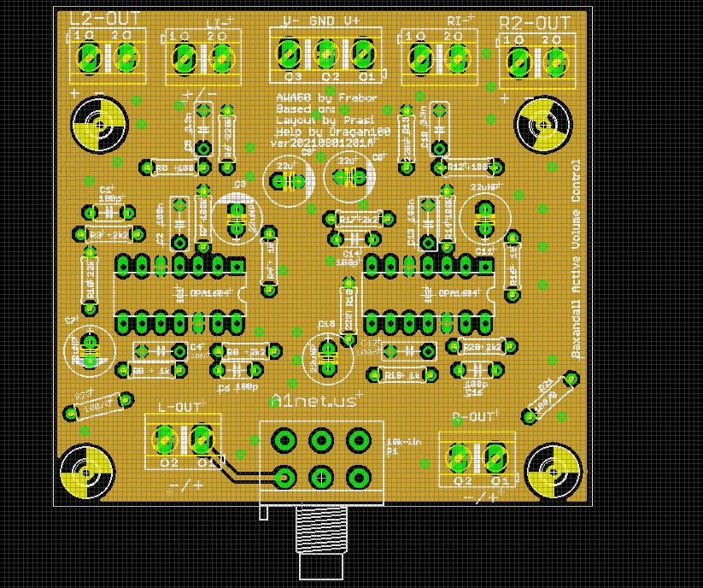Click the potentiometer shaft outline
The width and height of the screenshot is (703, 588).
321,542
